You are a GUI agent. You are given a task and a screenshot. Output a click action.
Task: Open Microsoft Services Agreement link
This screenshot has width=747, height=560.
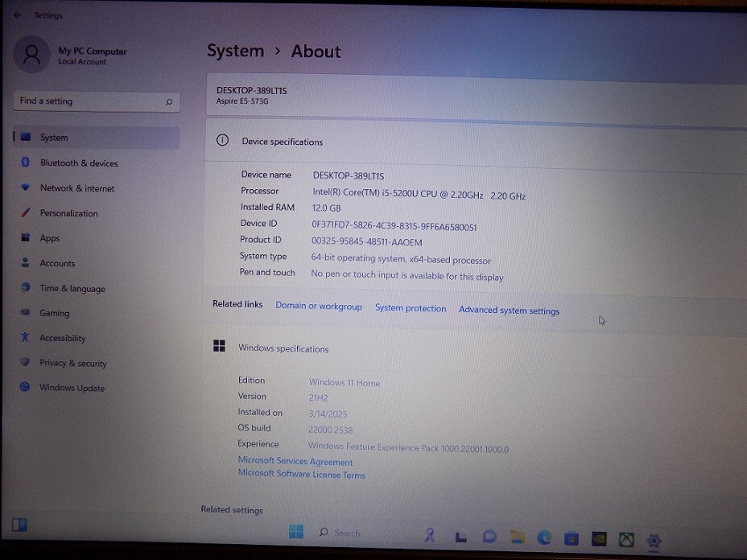coord(295,461)
